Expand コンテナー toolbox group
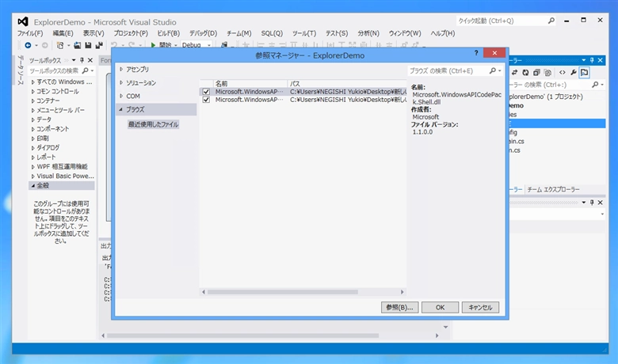Screen dimensions: 618x364 coord(33,100)
